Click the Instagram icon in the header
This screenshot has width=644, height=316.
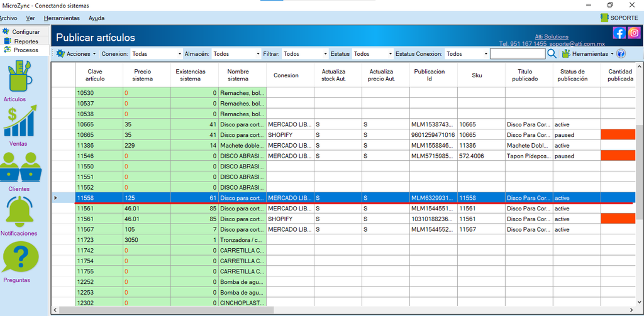[x=634, y=33]
